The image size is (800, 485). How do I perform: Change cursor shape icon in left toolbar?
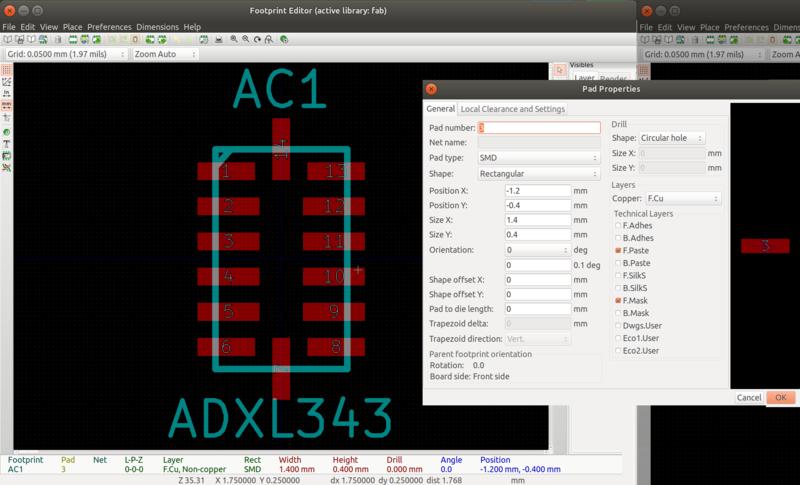(x=6, y=117)
